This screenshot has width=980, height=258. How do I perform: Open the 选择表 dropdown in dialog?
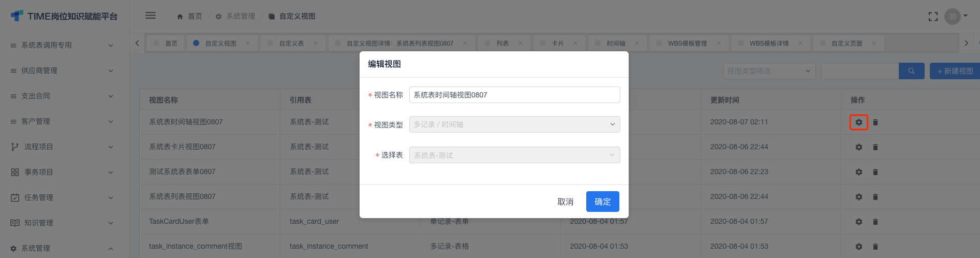coord(514,155)
